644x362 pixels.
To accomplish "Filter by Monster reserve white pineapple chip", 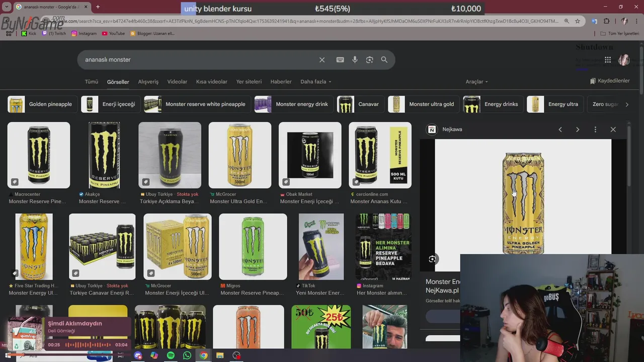I will point(197,104).
